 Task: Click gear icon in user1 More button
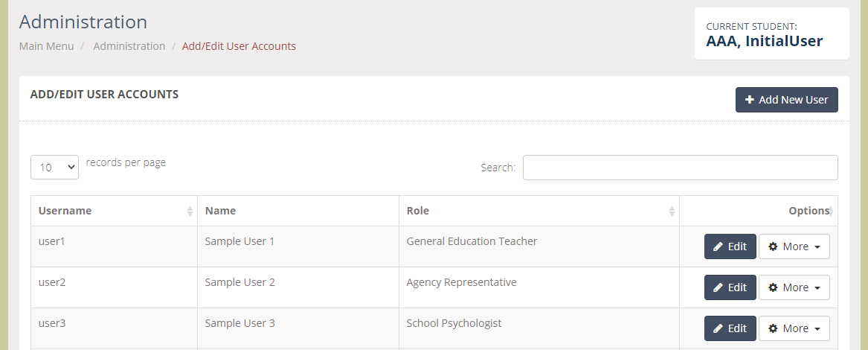click(x=774, y=246)
